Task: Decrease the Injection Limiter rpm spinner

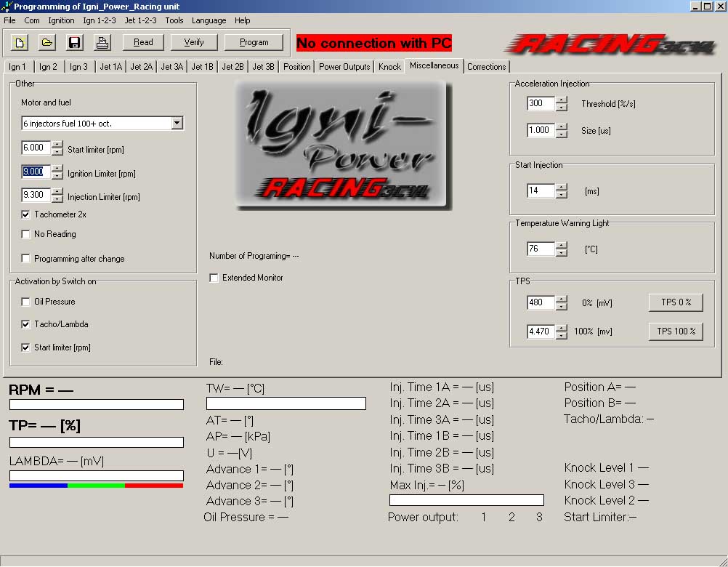Action: (x=57, y=198)
